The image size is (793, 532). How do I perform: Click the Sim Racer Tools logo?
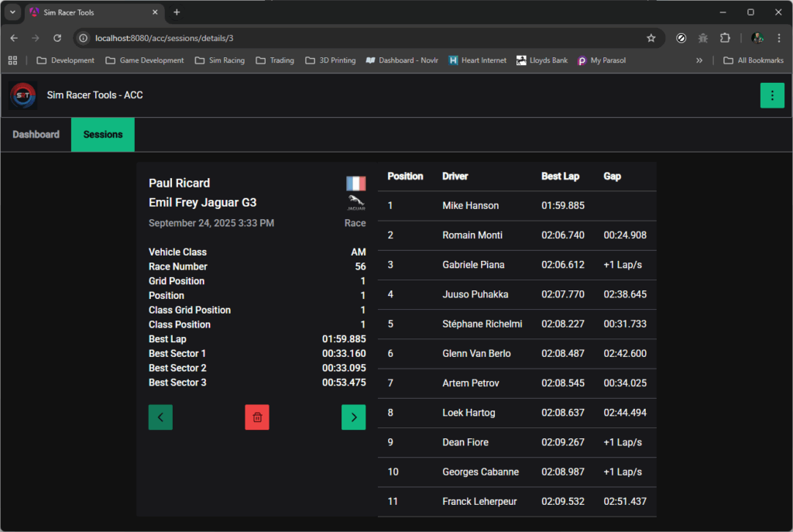pyautogui.click(x=23, y=95)
